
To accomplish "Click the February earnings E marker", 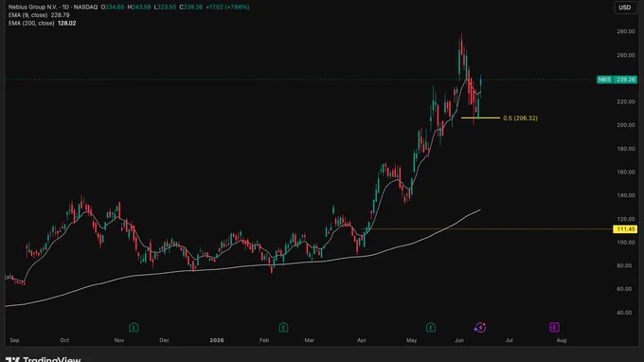I will click(x=283, y=328).
